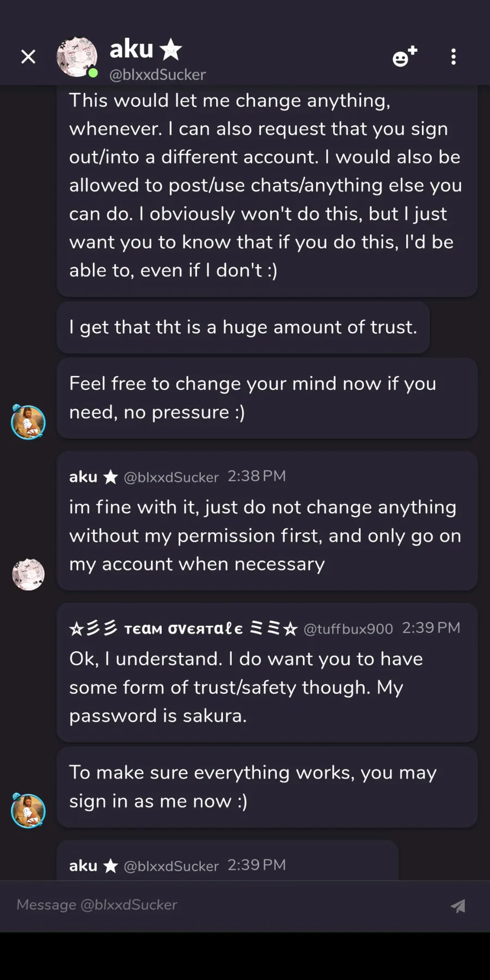This screenshot has width=490, height=980.
Task: Open aku's avatar beside the permission message
Action: click(x=28, y=574)
